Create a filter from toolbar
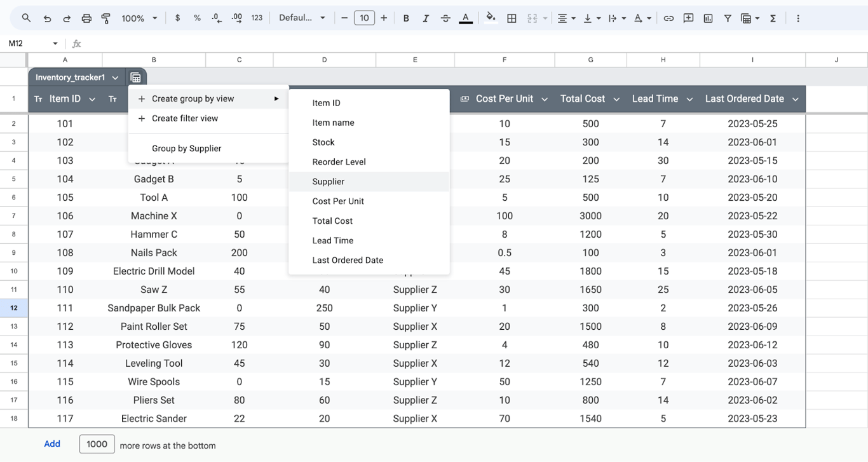The image size is (868, 462). point(728,18)
